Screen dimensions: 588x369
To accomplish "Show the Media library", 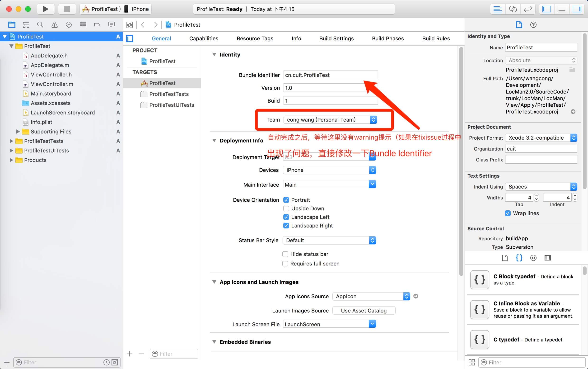I will [547, 258].
